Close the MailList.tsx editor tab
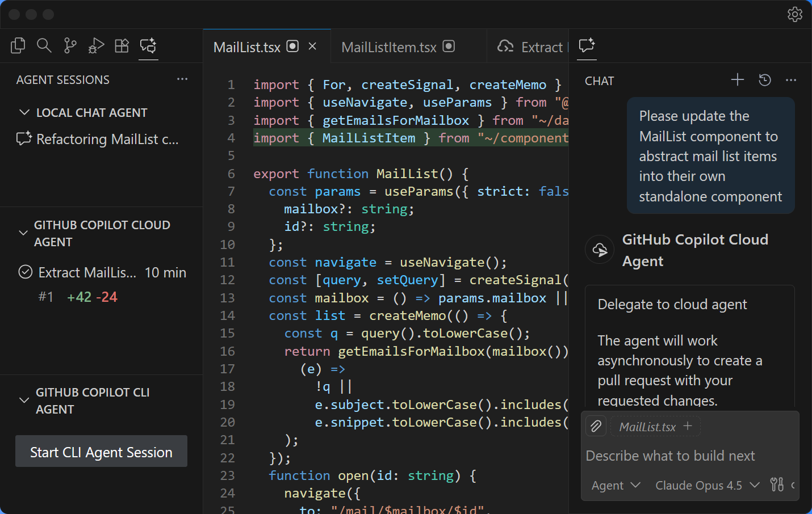This screenshot has height=514, width=812. tap(312, 47)
